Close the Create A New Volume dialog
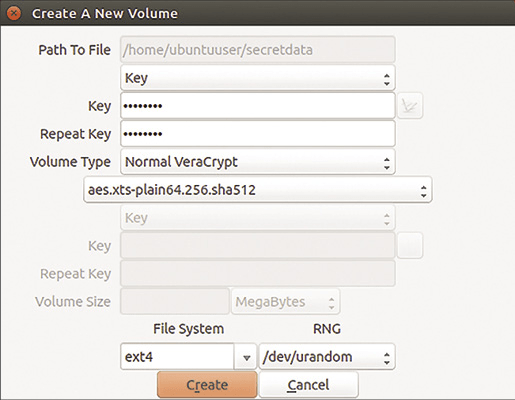515x400 pixels. point(14,13)
